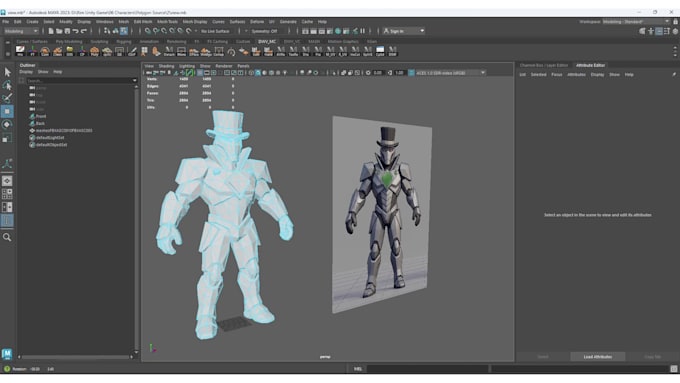Image resolution: width=680 pixels, height=383 pixels.
Task: Open the Modeling menu set dropdown
Action: click(x=21, y=31)
